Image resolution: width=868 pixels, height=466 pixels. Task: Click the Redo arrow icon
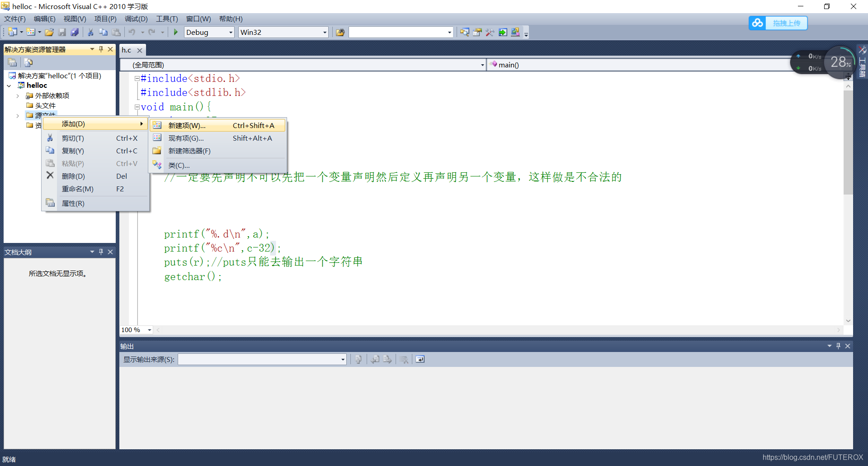point(152,32)
